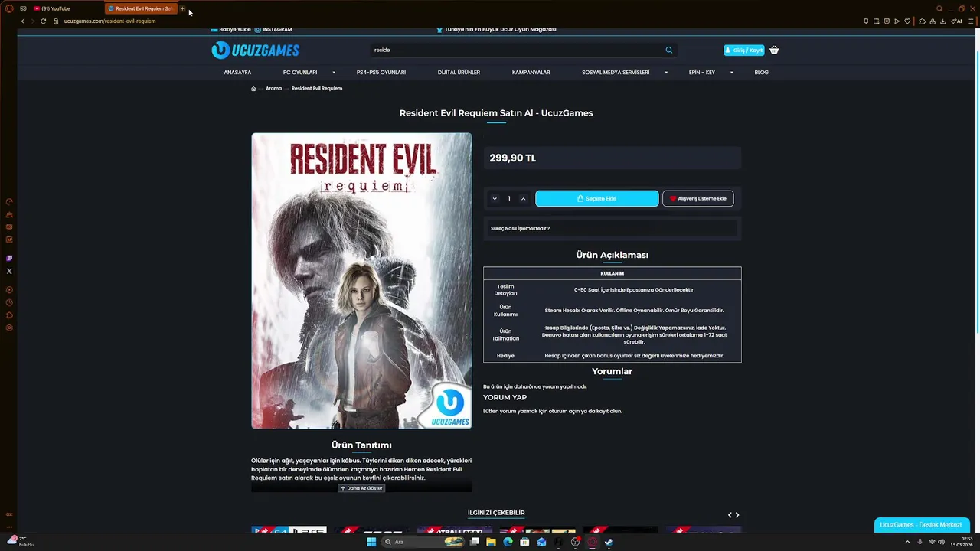Click the Giriş / Kayıt button
The width and height of the screenshot is (980, 551).
coord(743,51)
